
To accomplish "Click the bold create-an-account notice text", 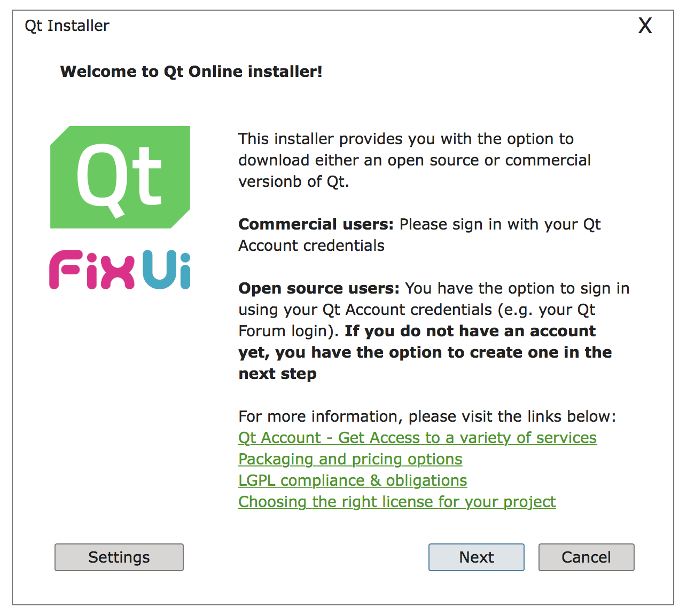I will click(425, 352).
